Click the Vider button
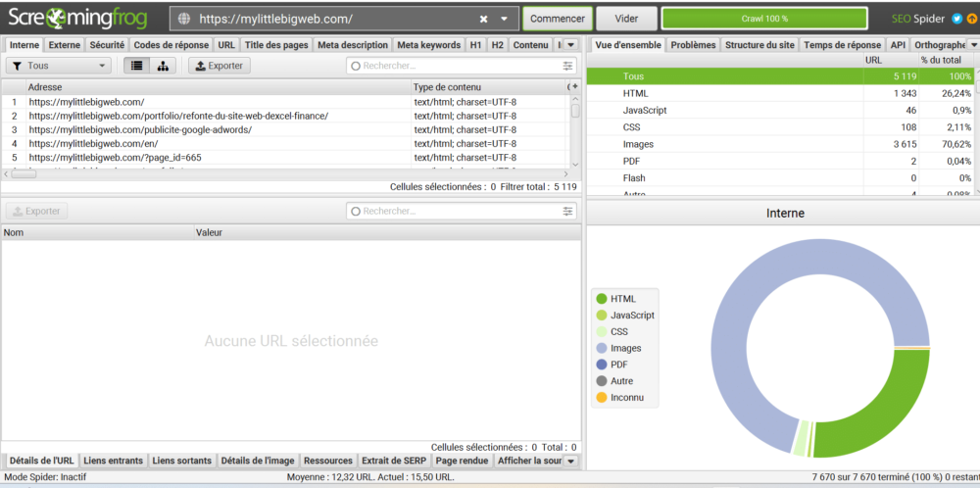This screenshot has width=980, height=488. 626,19
